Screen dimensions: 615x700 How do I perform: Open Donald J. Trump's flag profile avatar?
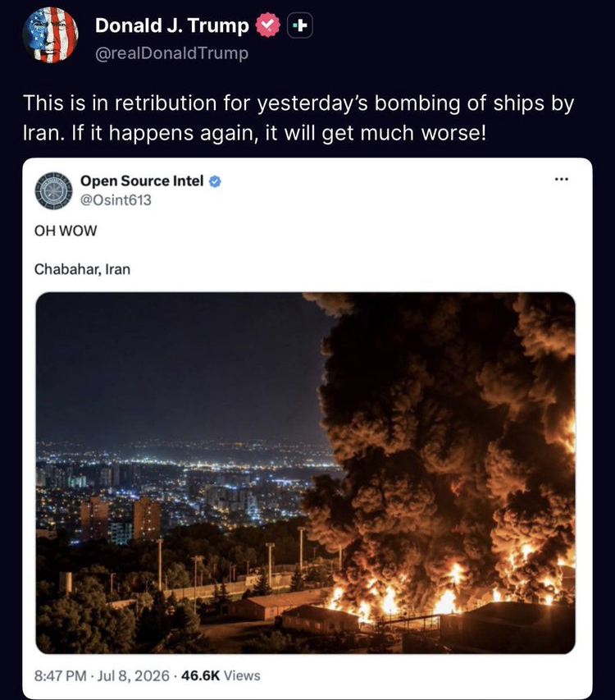click(x=50, y=34)
